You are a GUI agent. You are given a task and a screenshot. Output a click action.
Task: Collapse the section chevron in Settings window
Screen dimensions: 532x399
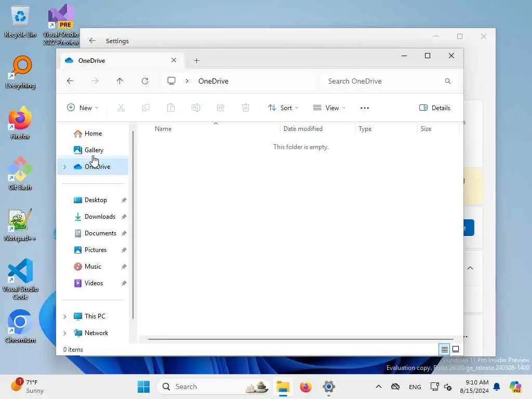(x=470, y=268)
